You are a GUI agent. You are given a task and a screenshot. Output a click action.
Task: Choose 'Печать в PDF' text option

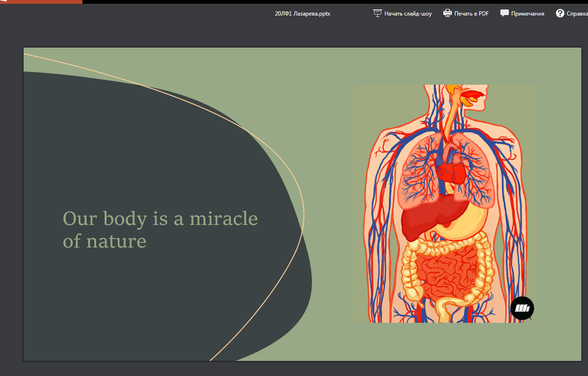pos(471,14)
